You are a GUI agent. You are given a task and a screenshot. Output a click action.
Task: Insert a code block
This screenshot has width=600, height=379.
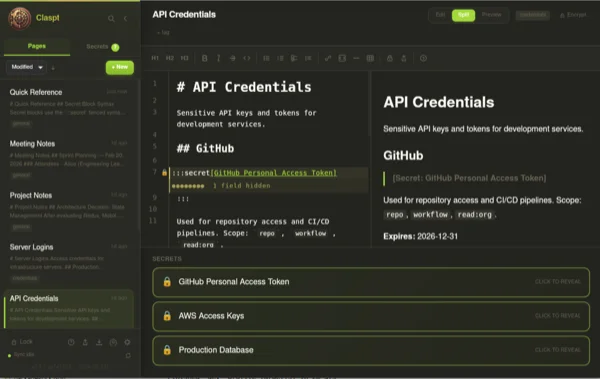tap(342, 58)
